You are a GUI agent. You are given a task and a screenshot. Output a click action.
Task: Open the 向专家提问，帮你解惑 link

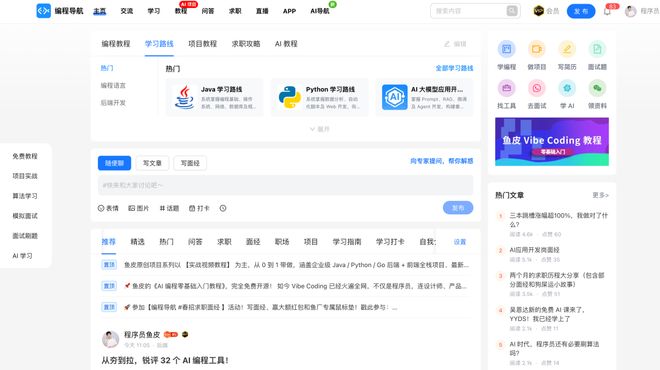click(442, 161)
